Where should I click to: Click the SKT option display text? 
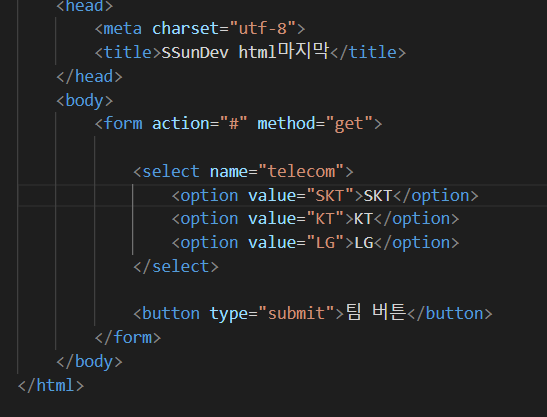378,196
